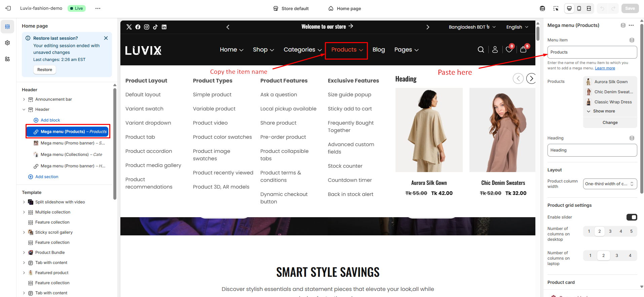Click the Restore button
This screenshot has height=297, width=644.
click(x=45, y=70)
